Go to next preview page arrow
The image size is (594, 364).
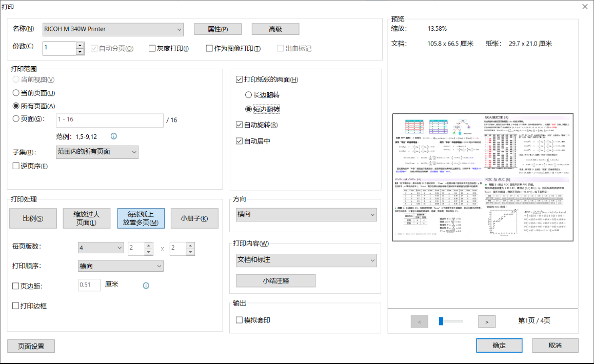[x=486, y=321]
